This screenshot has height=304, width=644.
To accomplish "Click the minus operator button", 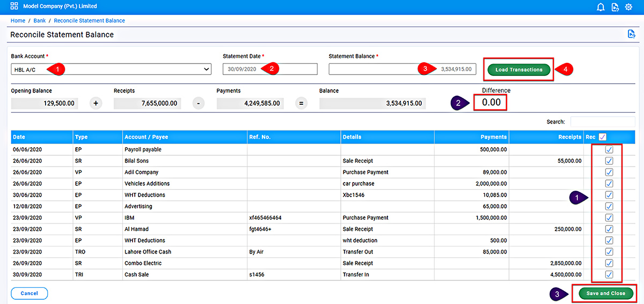I will (198, 103).
